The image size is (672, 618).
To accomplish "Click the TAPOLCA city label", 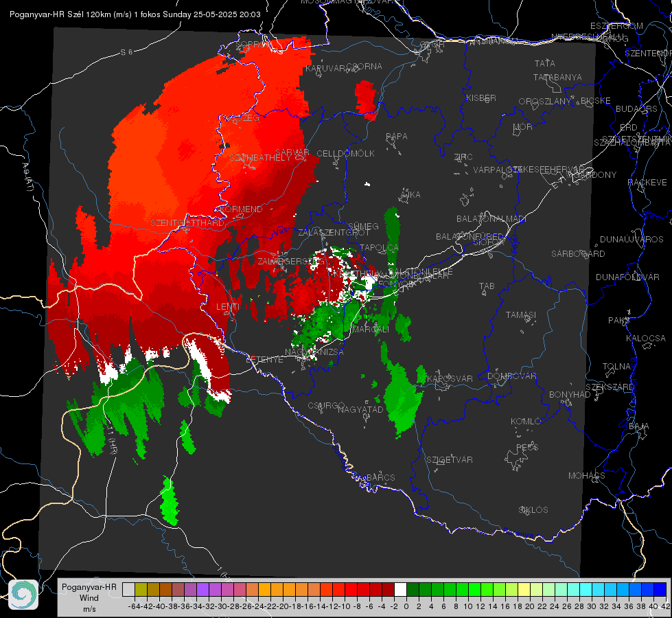I will [379, 248].
